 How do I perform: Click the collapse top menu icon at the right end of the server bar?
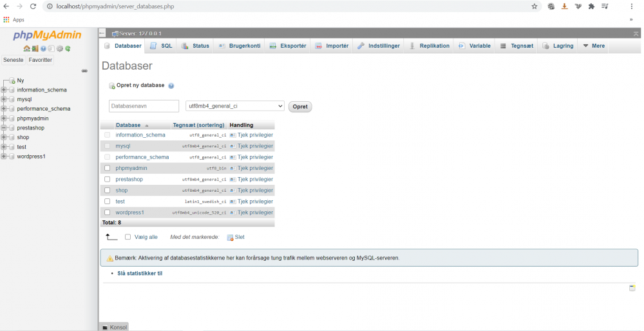point(636,33)
